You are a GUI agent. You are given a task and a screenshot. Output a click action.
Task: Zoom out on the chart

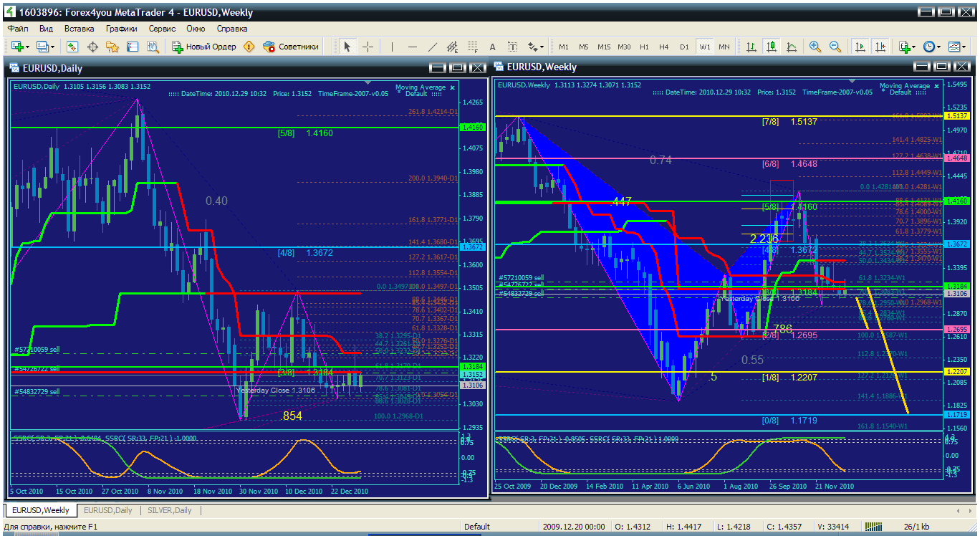tap(835, 47)
